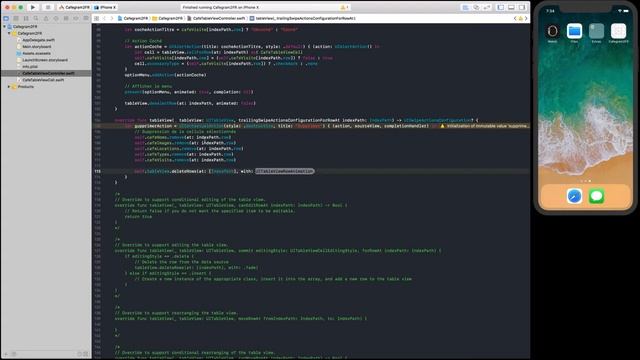Screen dimensions: 640x360
Task: Open CafeTableViewController.swift breadcrumb menu
Action: (x=216, y=18)
